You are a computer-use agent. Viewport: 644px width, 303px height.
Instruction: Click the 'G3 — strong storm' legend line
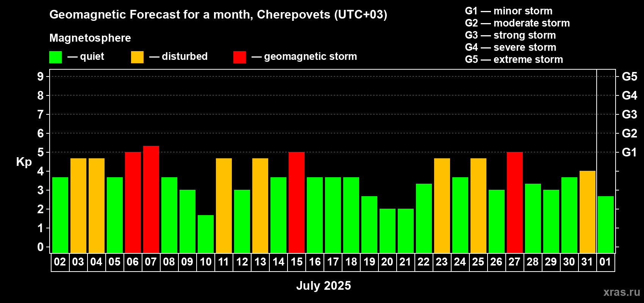point(510,35)
